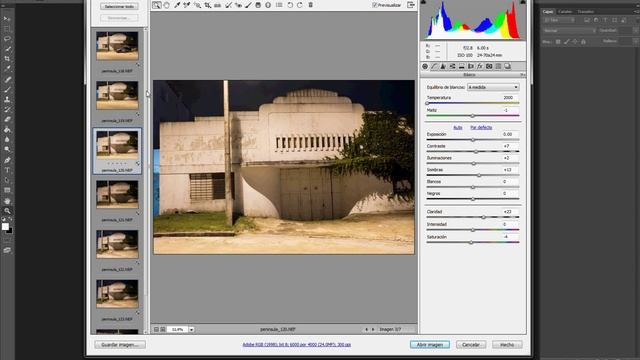The width and height of the screenshot is (640, 360).
Task: Zoom out with the minus button
Action: coord(156,329)
